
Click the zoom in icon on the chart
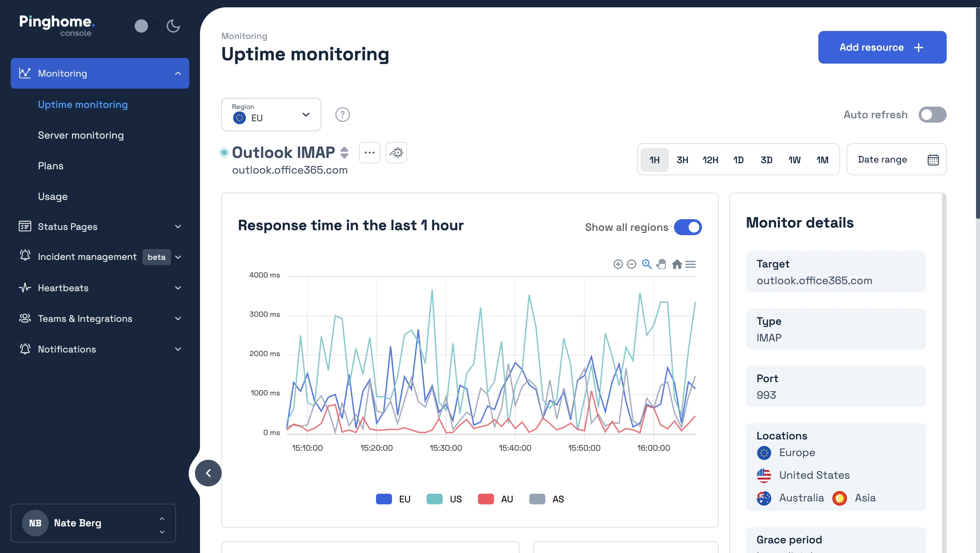(618, 264)
